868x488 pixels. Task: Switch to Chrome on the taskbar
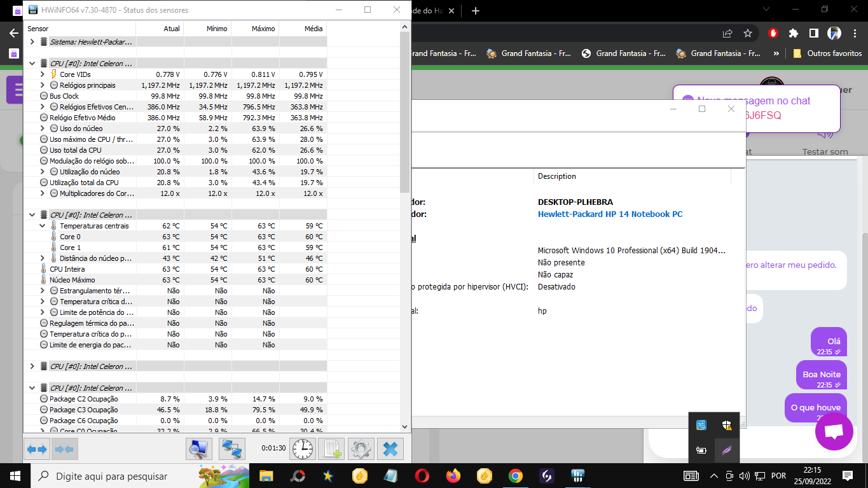(x=515, y=476)
